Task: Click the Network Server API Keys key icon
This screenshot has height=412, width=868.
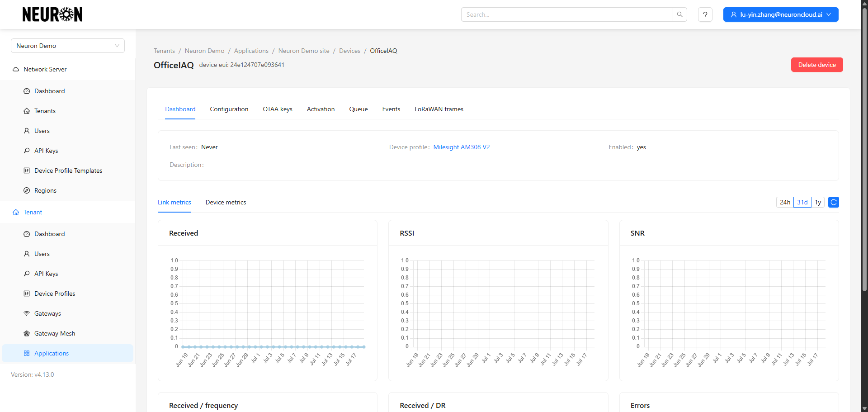Action: (27, 151)
